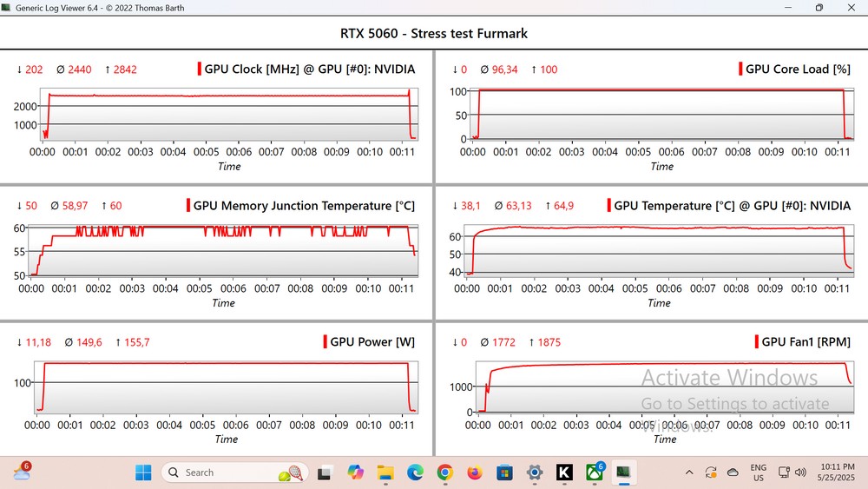Click the Copilot icon in the taskbar
The width and height of the screenshot is (868, 489).
click(x=355, y=472)
